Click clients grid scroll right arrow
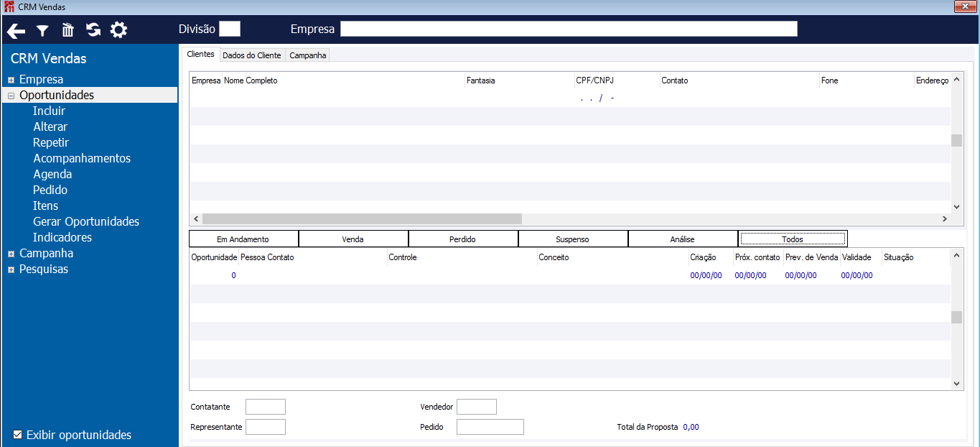 (945, 218)
